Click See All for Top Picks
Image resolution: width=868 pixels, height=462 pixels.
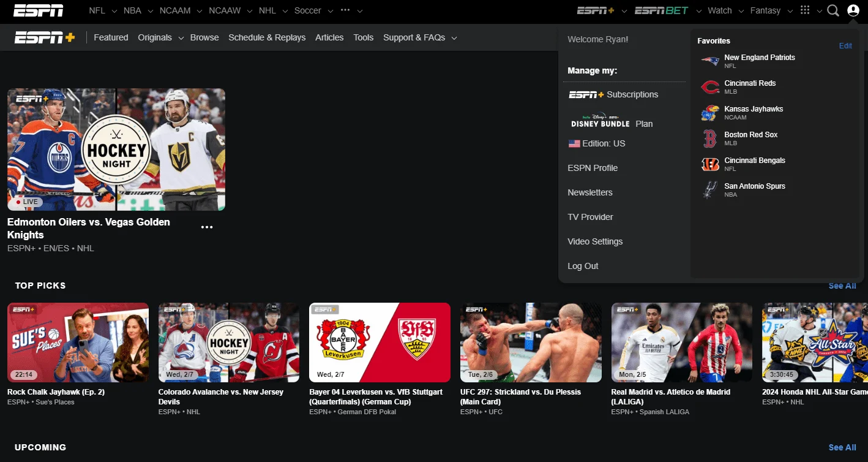(x=842, y=286)
